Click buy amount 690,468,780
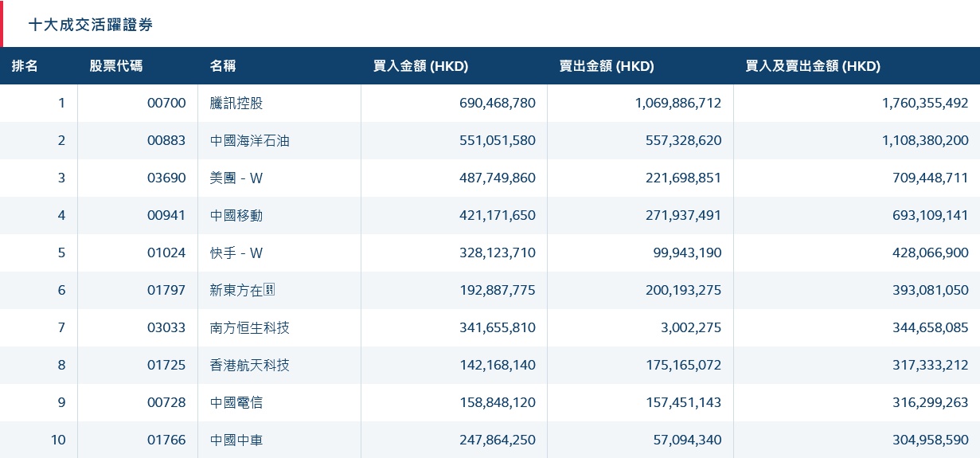Image resolution: width=980 pixels, height=458 pixels. 498,103
